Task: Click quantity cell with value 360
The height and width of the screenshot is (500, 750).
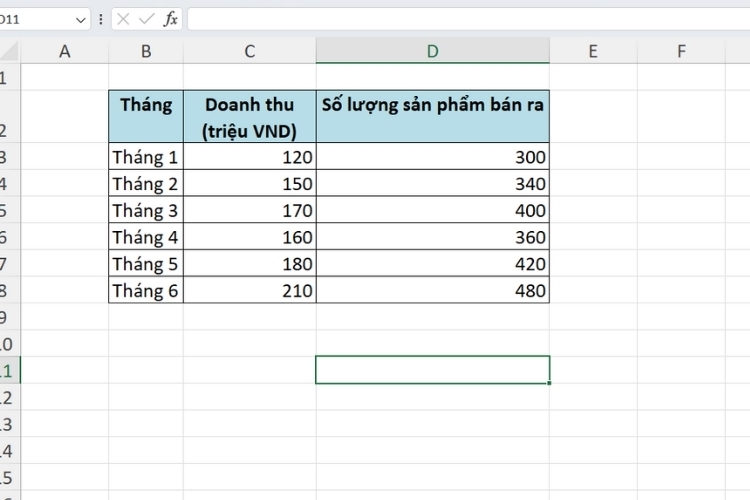Action: 432,237
